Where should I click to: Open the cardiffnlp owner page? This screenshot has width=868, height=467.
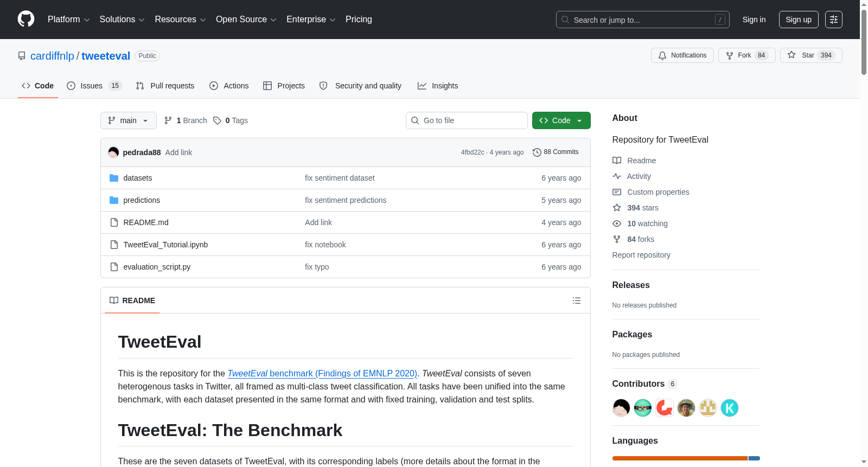(52, 56)
